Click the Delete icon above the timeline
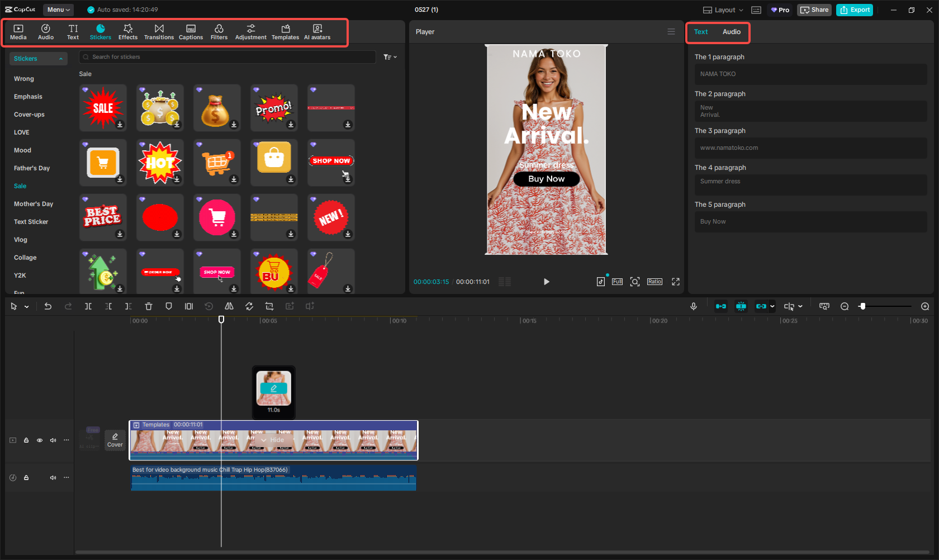The height and width of the screenshot is (560, 939). point(148,306)
